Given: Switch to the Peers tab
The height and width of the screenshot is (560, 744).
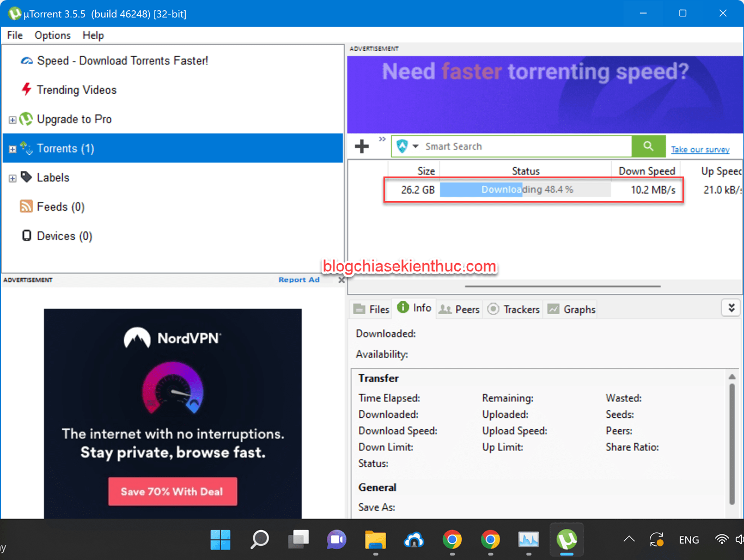Looking at the screenshot, I should point(459,309).
